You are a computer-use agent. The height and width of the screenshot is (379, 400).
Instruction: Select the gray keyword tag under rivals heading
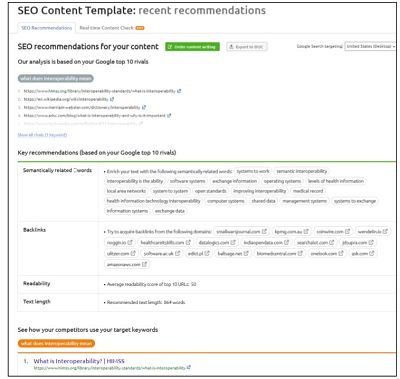click(x=56, y=79)
